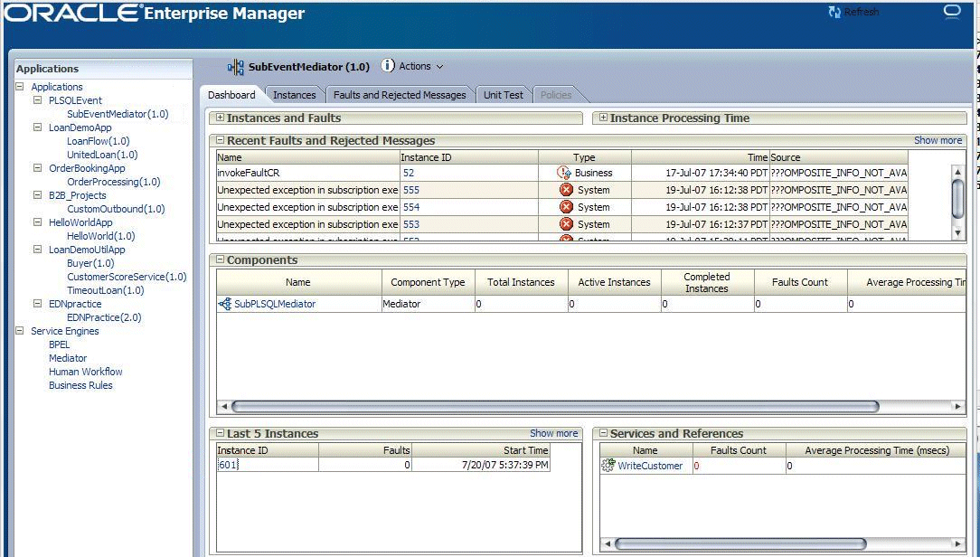Viewport: 980px width, 557px height.
Task: Click the WriteCustomer reference gear icon
Action: pyautogui.click(x=608, y=465)
